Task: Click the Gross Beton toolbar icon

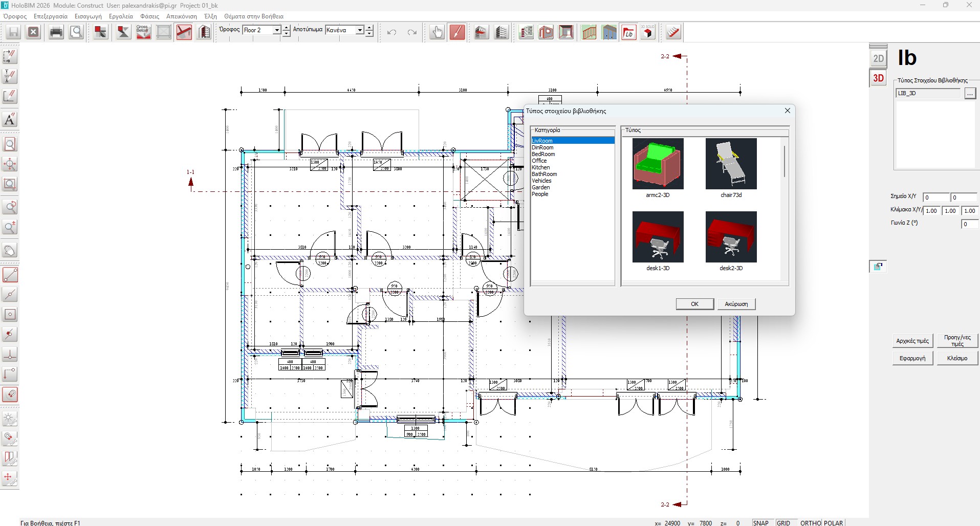Action: (x=143, y=32)
